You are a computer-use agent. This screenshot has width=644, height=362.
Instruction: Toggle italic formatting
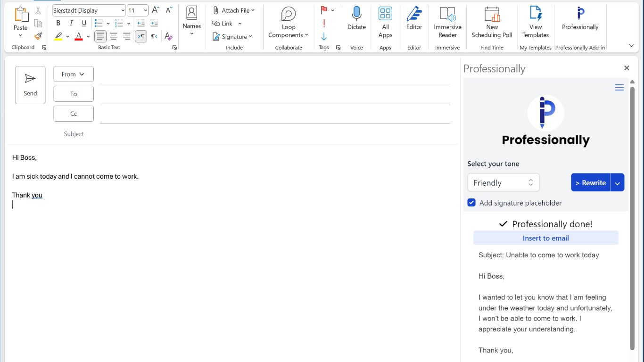71,24
